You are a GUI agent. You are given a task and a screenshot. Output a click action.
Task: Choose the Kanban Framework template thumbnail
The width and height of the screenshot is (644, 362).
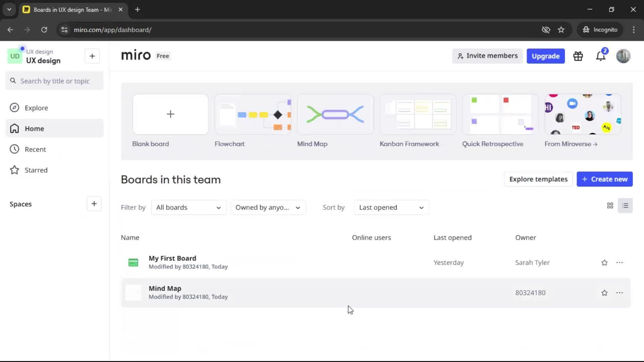[x=418, y=114]
